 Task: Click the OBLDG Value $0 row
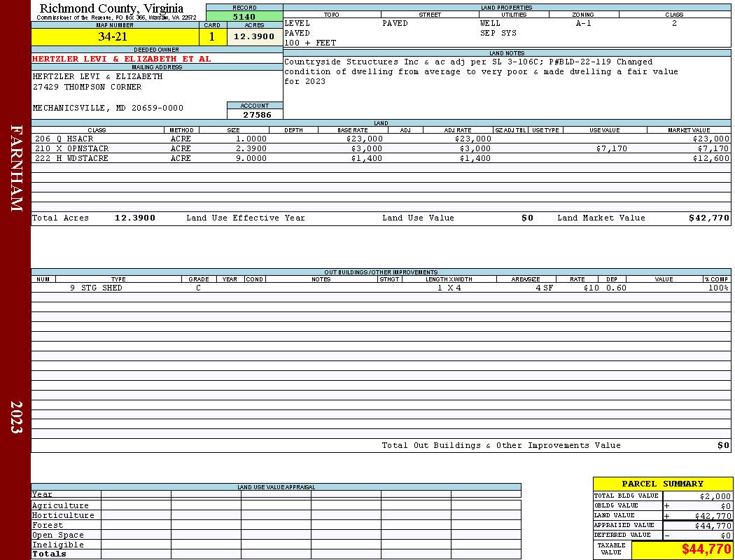point(662,505)
